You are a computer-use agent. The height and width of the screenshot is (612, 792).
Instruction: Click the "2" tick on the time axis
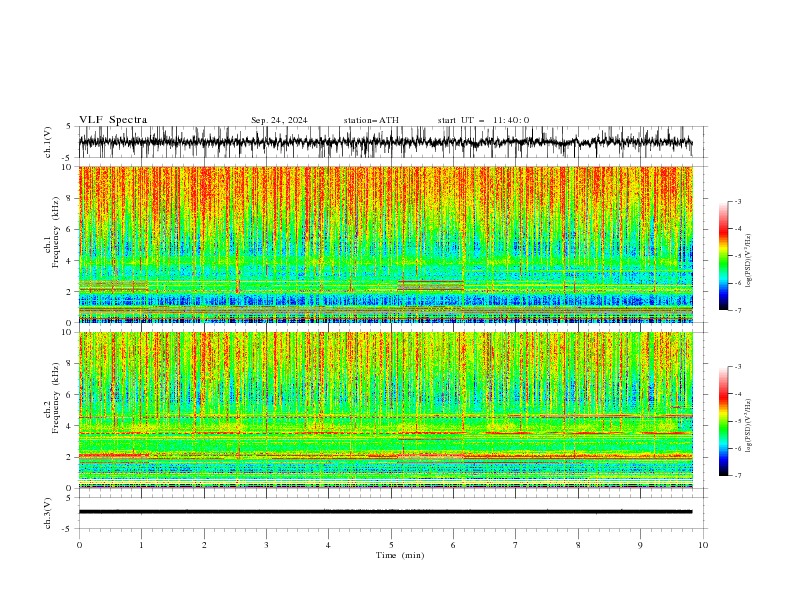pyautogui.click(x=204, y=545)
